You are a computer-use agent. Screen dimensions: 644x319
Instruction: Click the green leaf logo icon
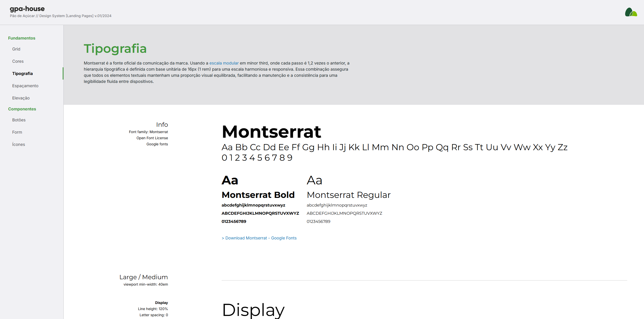pyautogui.click(x=631, y=12)
